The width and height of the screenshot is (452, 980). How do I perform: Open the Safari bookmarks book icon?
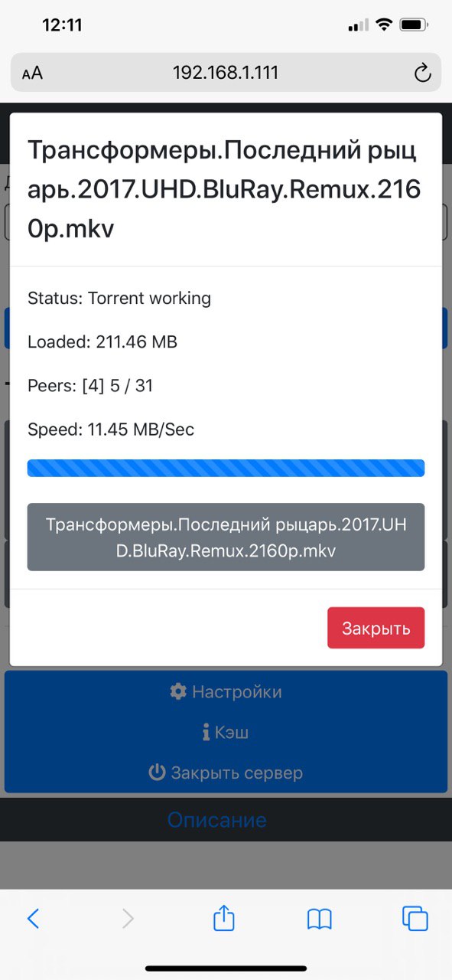click(x=319, y=919)
